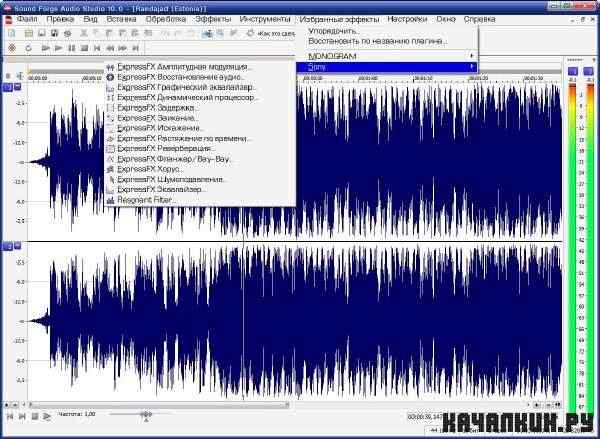Expand the highlighted Sony submenu
600x439 pixels.
pos(387,67)
